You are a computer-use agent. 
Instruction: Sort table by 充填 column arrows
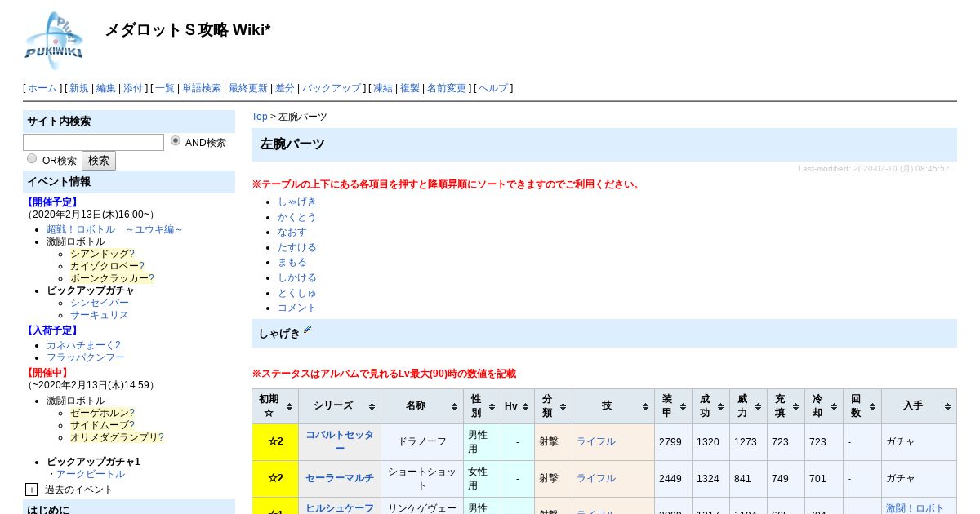796,406
